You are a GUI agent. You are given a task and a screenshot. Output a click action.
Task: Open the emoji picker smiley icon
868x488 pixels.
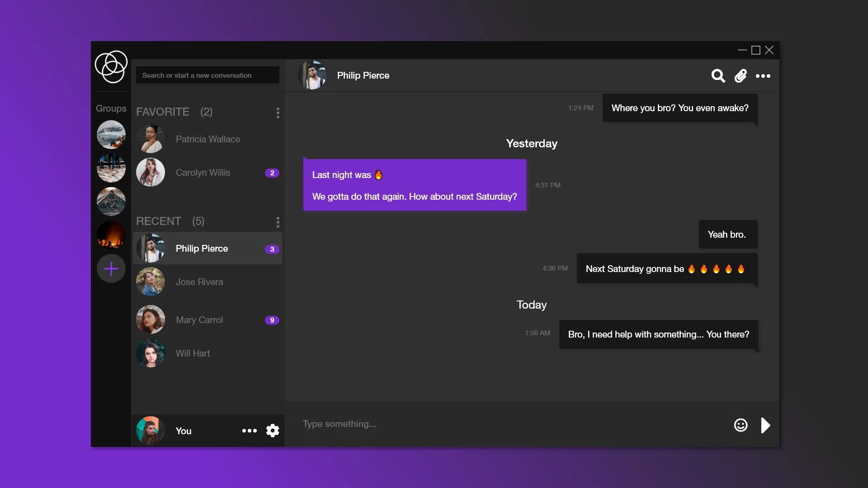pos(741,425)
